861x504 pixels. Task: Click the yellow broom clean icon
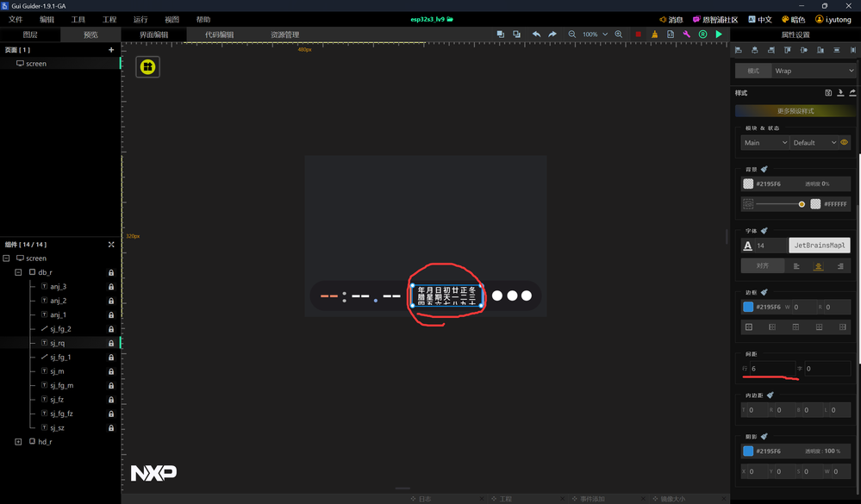point(654,34)
